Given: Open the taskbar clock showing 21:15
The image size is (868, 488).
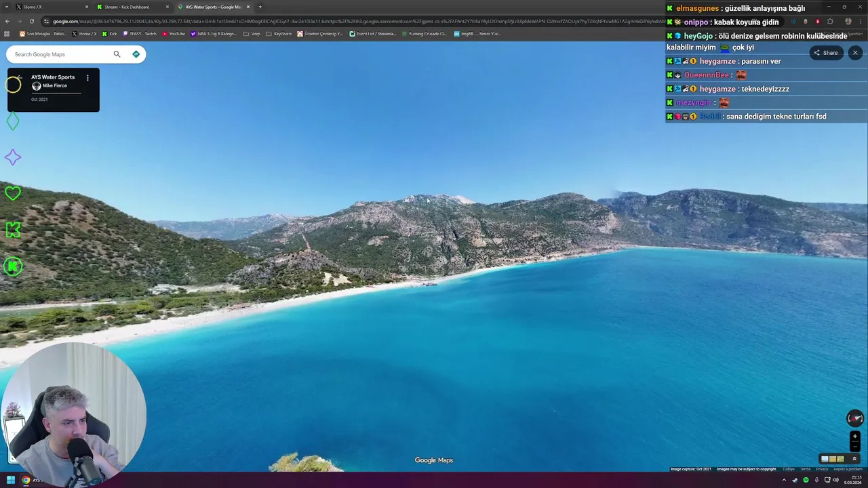Looking at the screenshot, I should (x=852, y=480).
